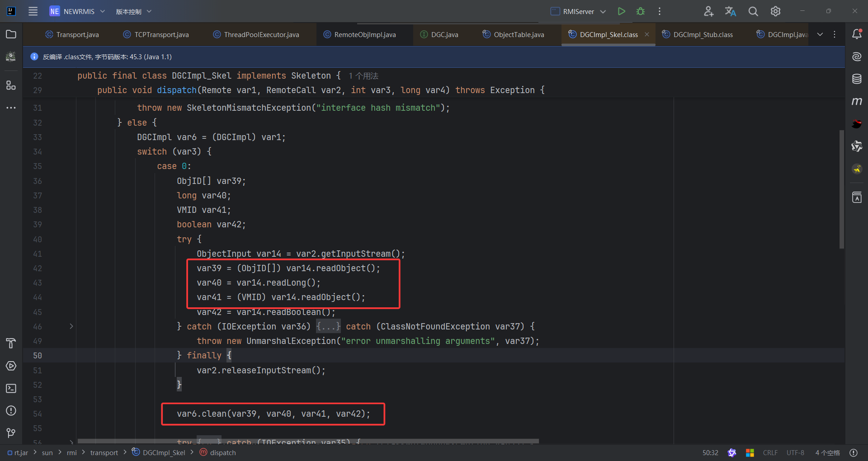
Task: Open the AI Assistant spiral icon
Action: (857, 56)
